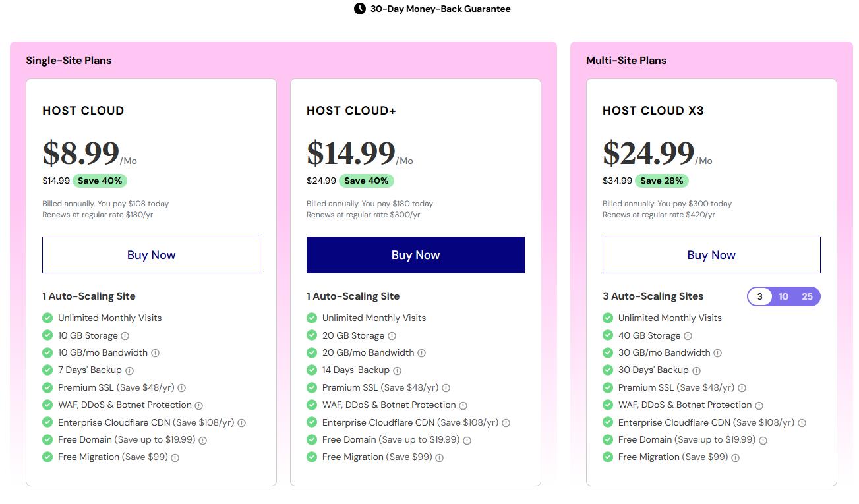The height and width of the screenshot is (504, 859).
Task: Purchase Host Cloud X3 with Buy Now
Action: pyautogui.click(x=711, y=255)
